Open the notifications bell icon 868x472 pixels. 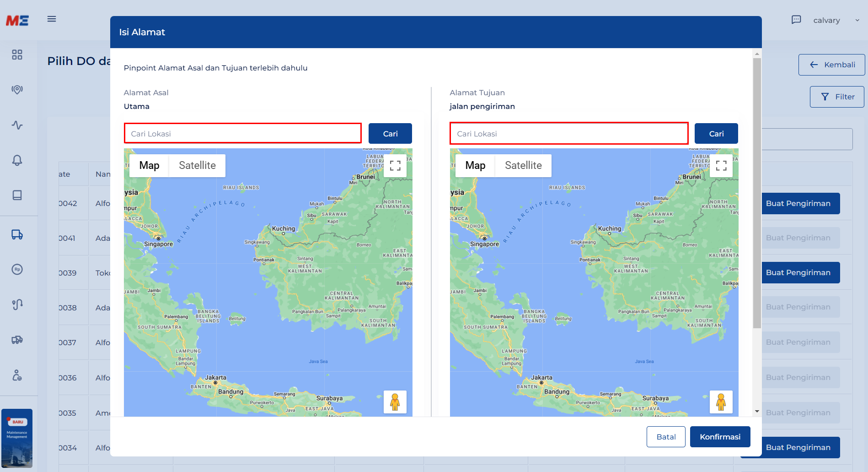[17, 160]
